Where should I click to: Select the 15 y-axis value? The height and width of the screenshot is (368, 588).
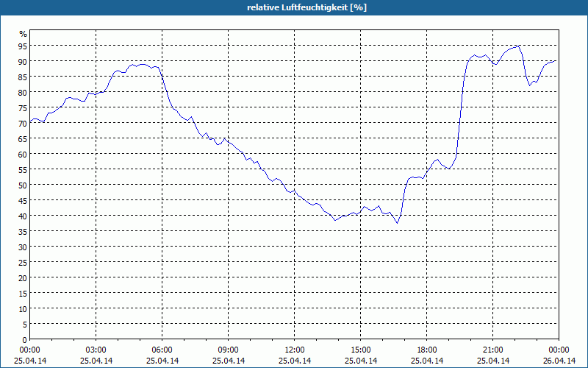24,293
